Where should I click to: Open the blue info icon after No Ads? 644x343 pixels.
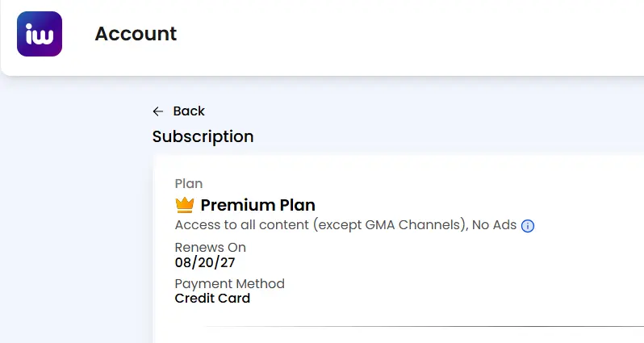point(528,226)
